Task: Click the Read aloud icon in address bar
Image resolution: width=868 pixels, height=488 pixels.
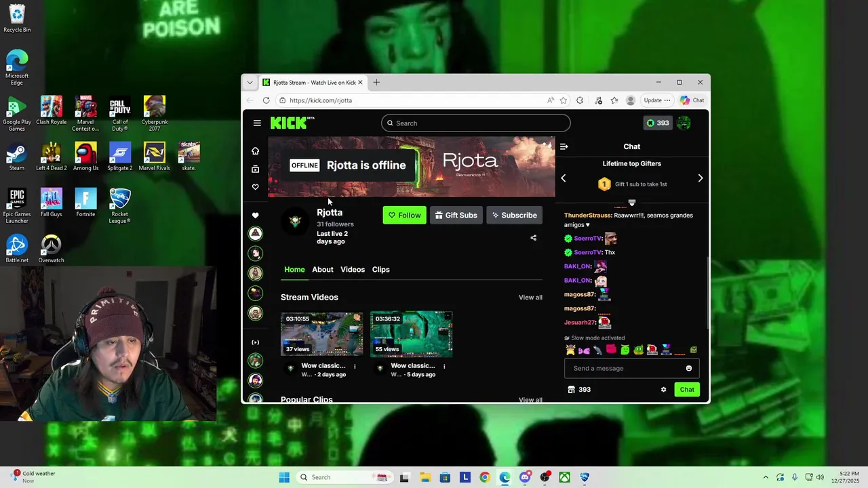Action: 551,100
